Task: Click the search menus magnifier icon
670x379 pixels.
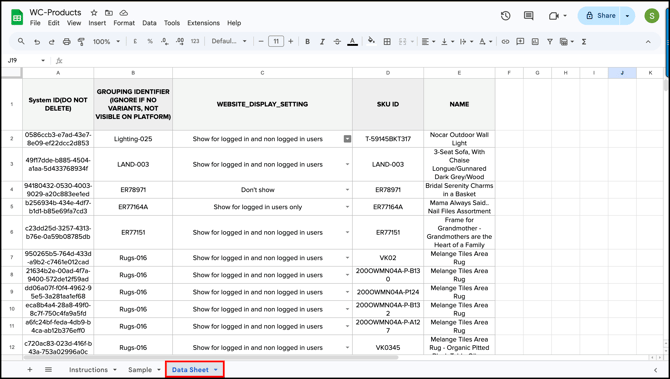Action: pos(21,41)
